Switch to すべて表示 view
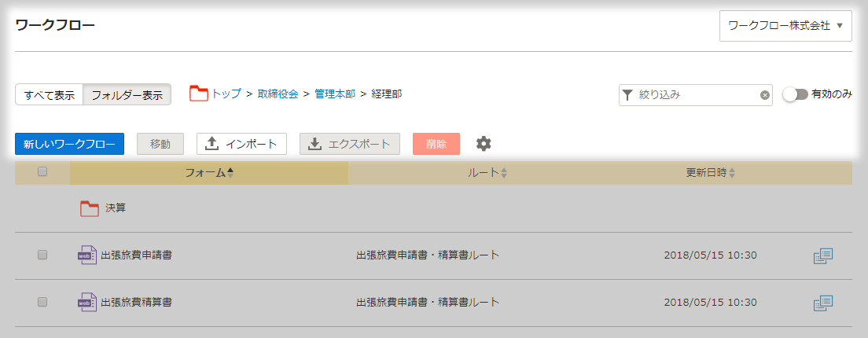 coord(50,94)
